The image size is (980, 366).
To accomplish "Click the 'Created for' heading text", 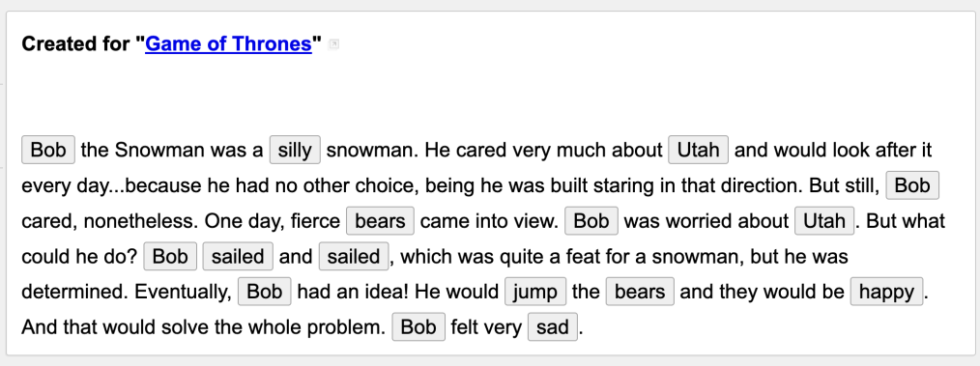I will (x=77, y=43).
